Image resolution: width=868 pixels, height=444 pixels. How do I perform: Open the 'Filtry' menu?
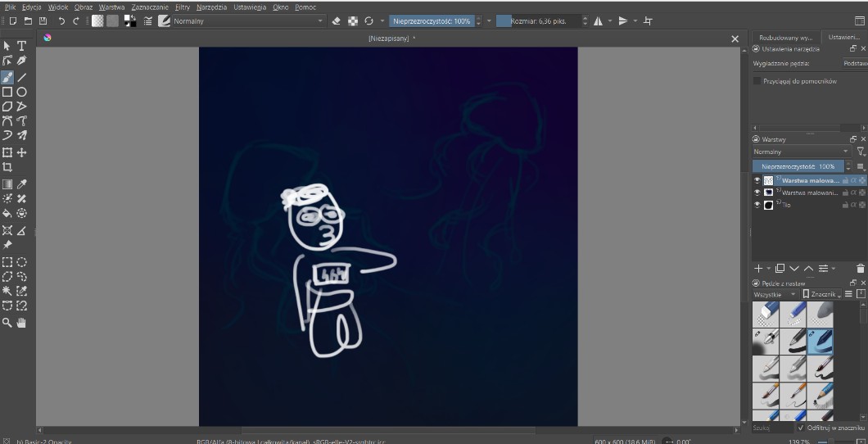pyautogui.click(x=182, y=7)
